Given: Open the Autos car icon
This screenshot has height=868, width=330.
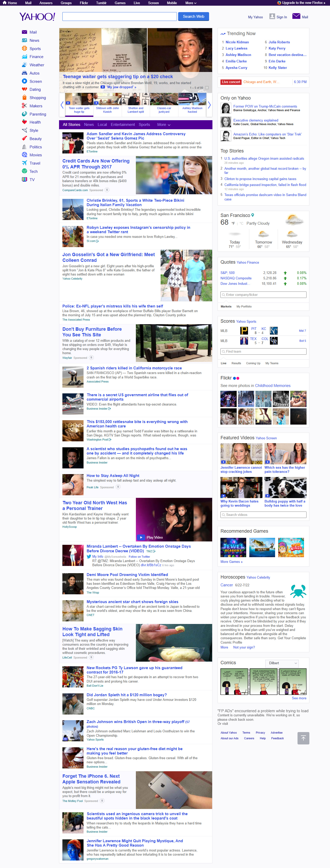Looking at the screenshot, I should 24,73.
